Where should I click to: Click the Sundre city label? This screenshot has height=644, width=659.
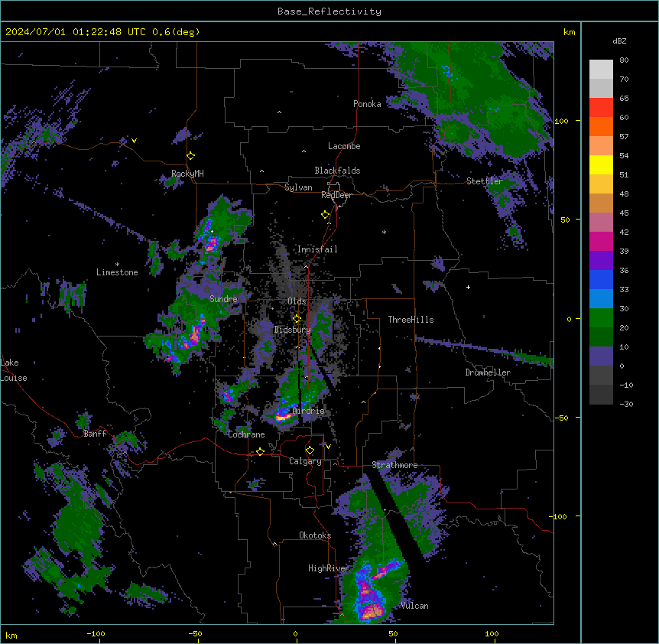coord(223,299)
